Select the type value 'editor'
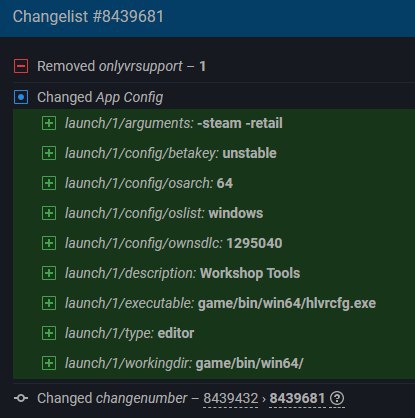 pos(176,333)
